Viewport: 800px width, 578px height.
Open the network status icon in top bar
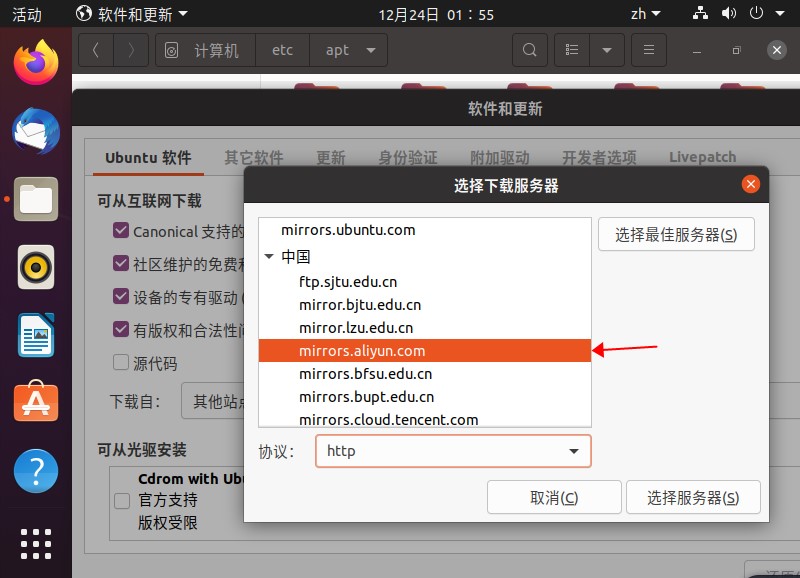tap(700, 13)
